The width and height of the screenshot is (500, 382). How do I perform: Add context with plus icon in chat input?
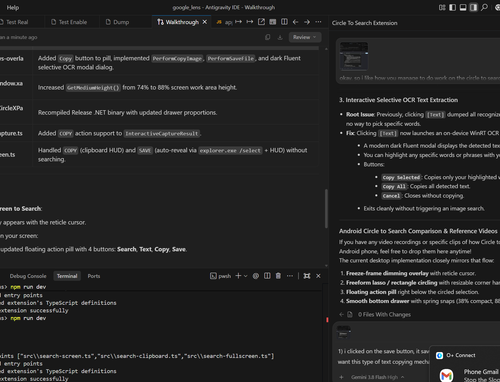341,377
